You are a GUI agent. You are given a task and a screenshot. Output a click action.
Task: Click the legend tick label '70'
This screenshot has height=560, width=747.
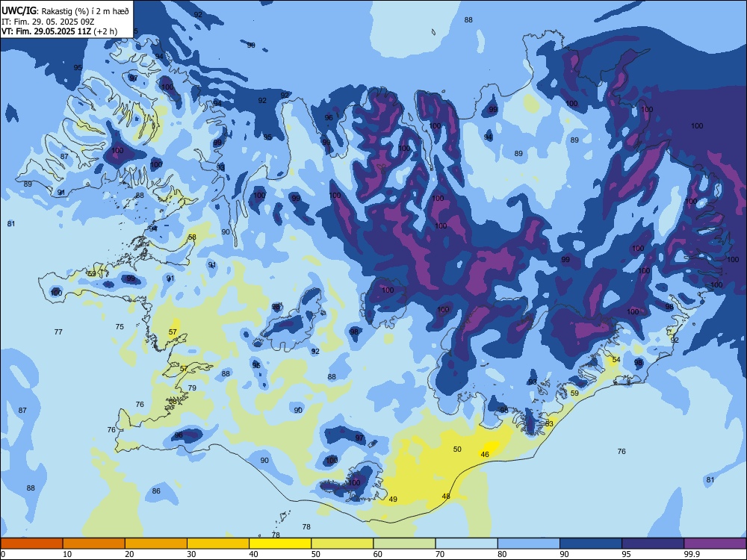[x=440, y=554]
